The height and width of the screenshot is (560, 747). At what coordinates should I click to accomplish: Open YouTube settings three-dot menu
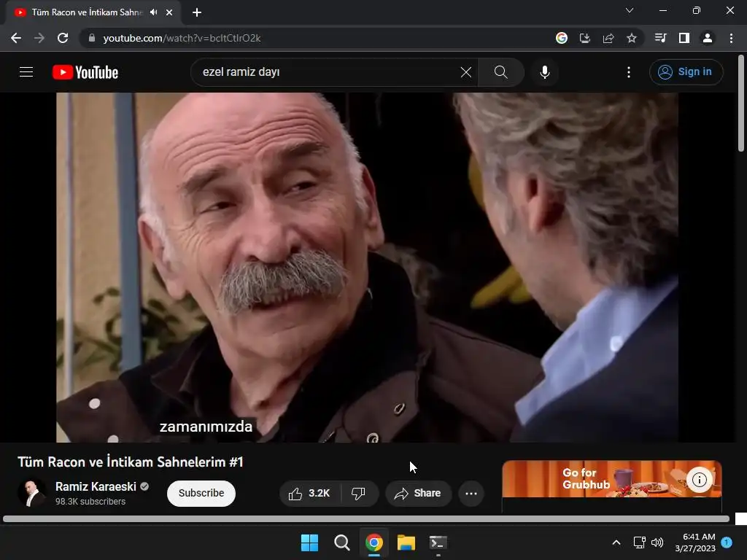pos(629,72)
